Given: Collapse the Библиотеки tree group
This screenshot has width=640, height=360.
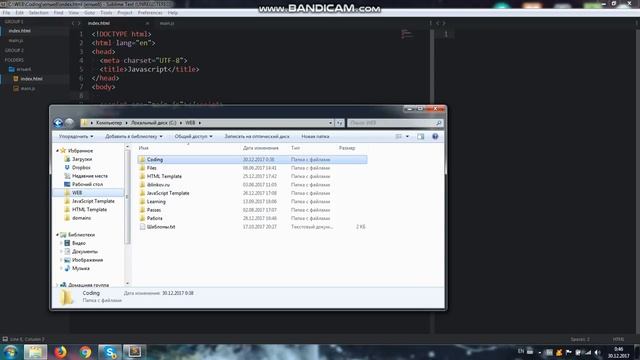Looking at the screenshot, I should (58, 235).
